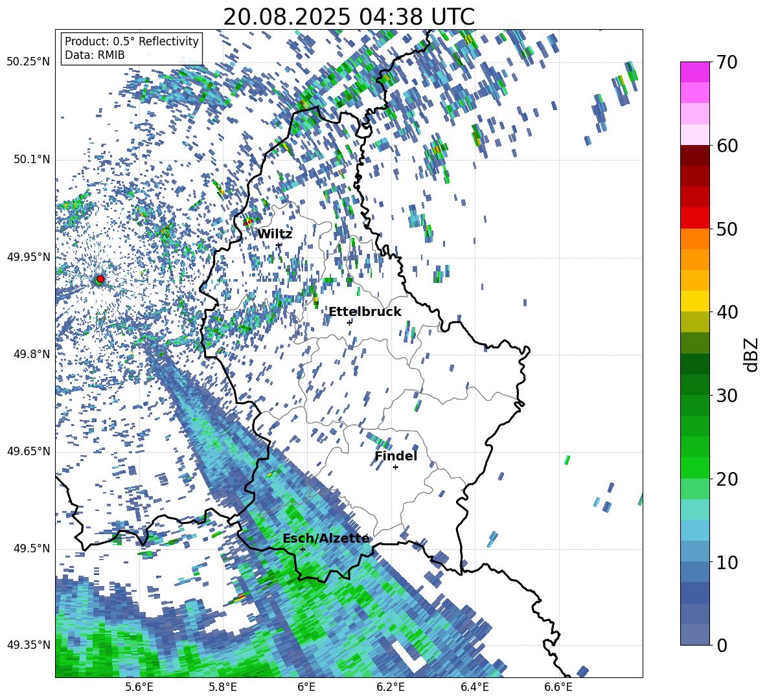Image resolution: width=767 pixels, height=700 pixels.
Task: Click the 20 colorbar tick value
Action: 727,479
